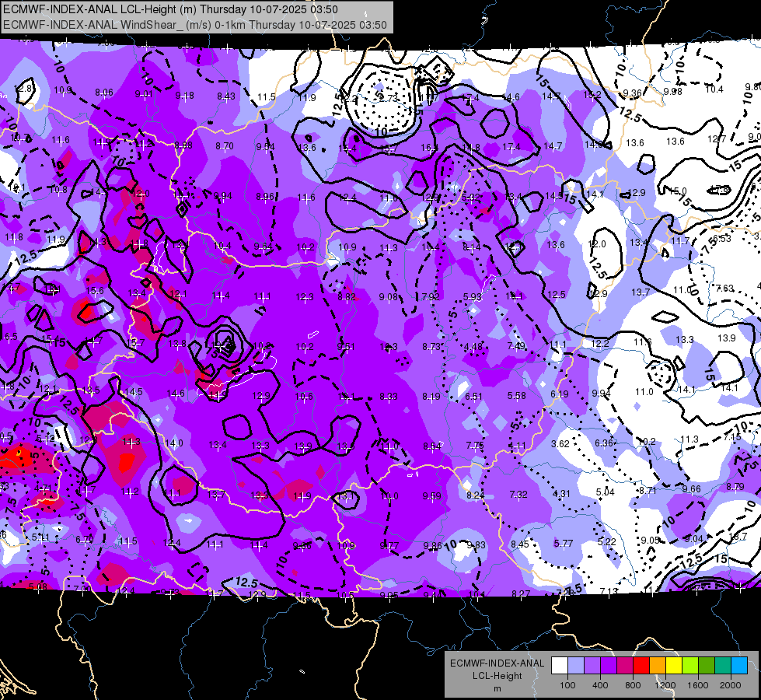The width and height of the screenshot is (761, 700).
Task: Click the map value '4.31'
Action: click(x=561, y=494)
